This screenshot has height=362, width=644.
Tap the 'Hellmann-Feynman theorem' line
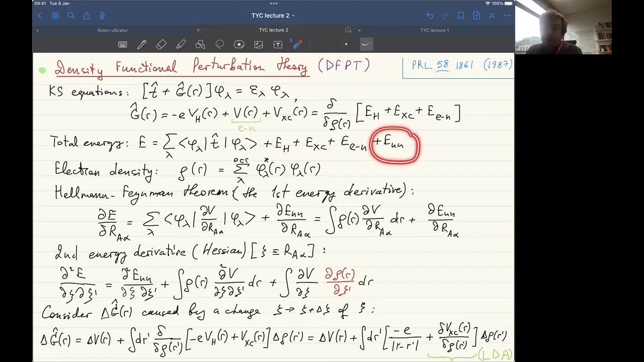point(234,193)
